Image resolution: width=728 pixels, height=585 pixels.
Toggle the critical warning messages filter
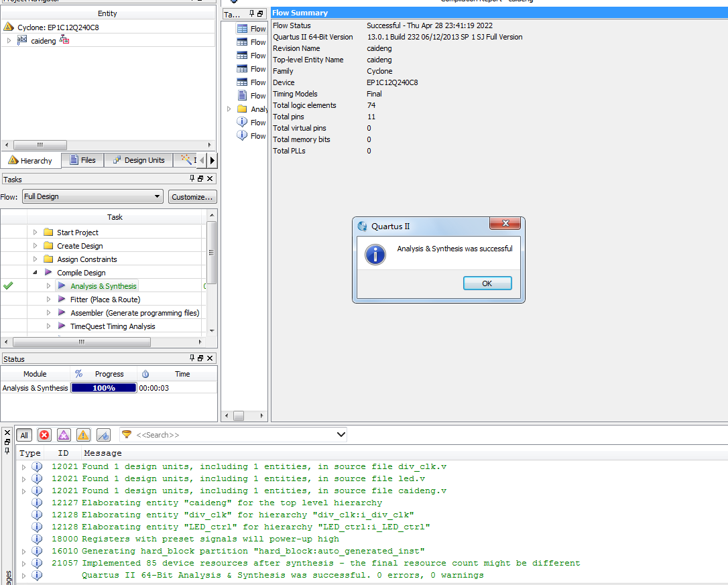[64, 435]
